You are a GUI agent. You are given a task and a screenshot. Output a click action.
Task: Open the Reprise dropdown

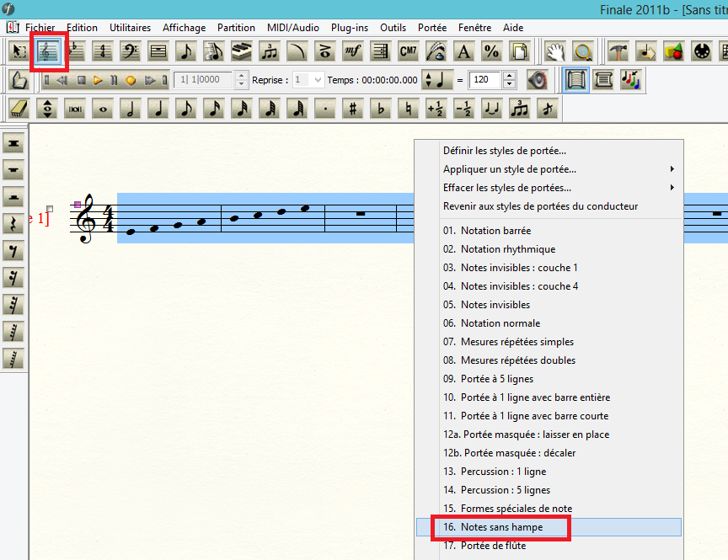(317, 81)
